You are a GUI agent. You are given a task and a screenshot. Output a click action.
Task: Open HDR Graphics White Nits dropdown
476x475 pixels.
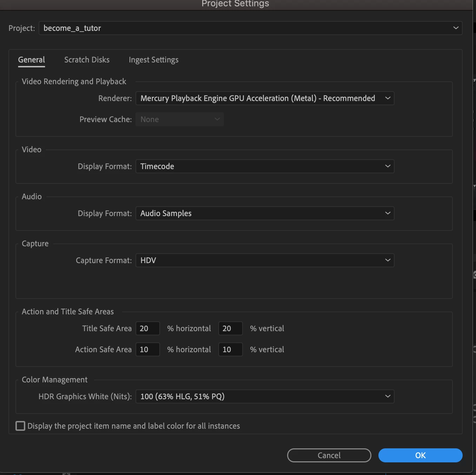[265, 396]
